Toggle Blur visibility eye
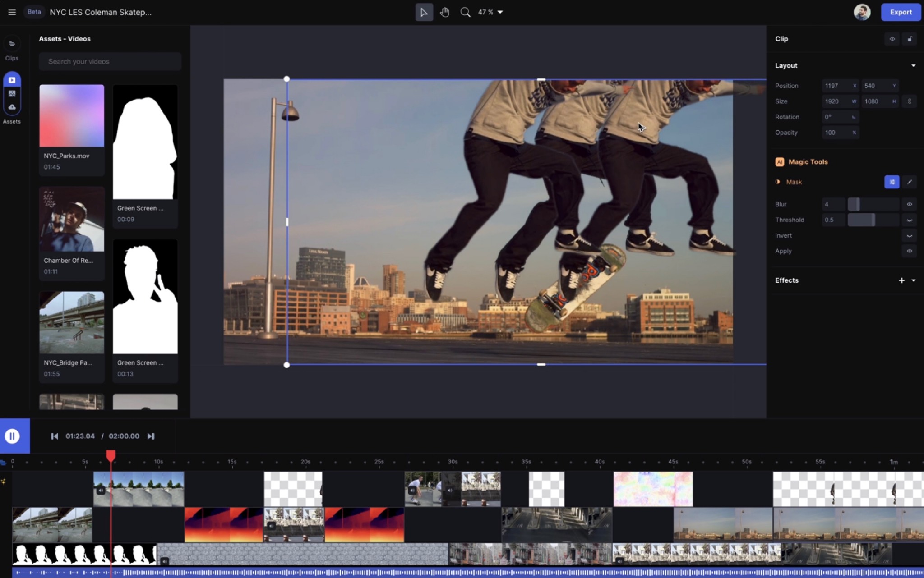 click(x=909, y=204)
